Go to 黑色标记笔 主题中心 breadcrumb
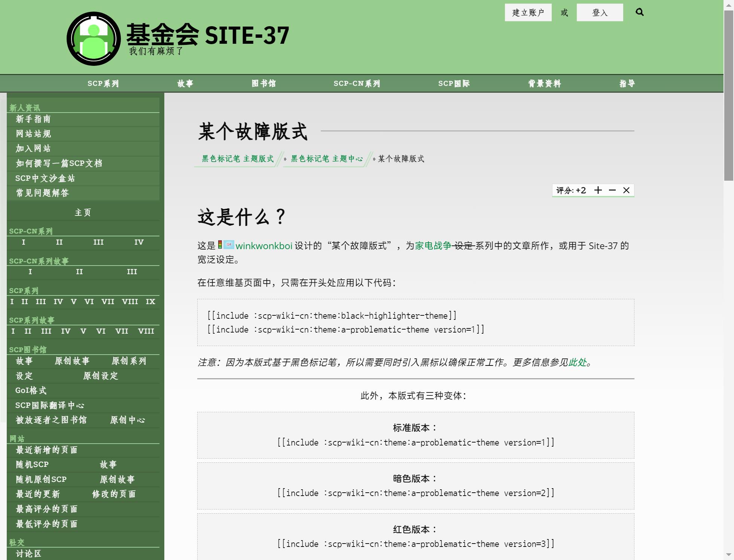Screen dimensions: 734x560 [x=327, y=159]
